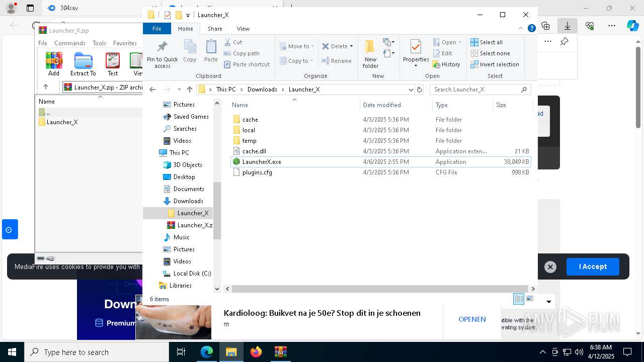Viewport: 644px width, 362px height.
Task: Click Select all in ribbon
Action: point(487,42)
